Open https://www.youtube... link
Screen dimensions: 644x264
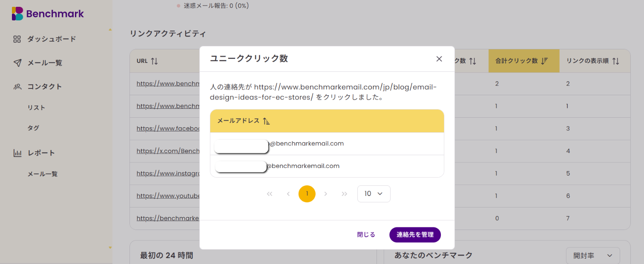pyautogui.click(x=168, y=196)
